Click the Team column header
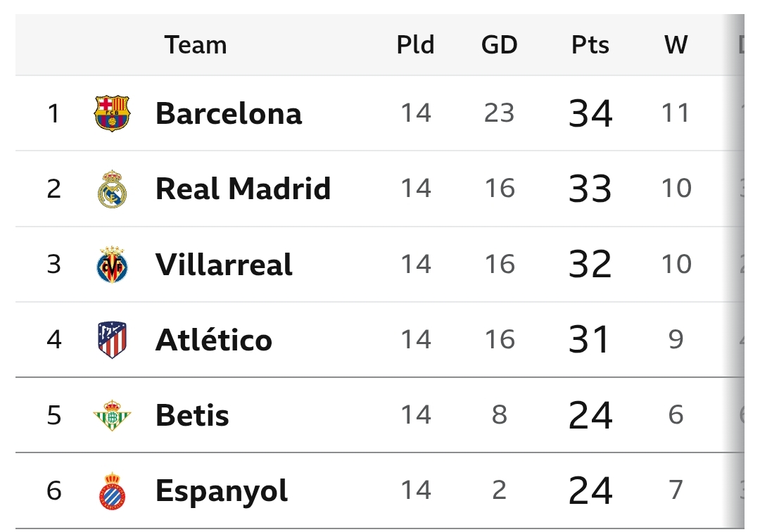 (x=196, y=45)
